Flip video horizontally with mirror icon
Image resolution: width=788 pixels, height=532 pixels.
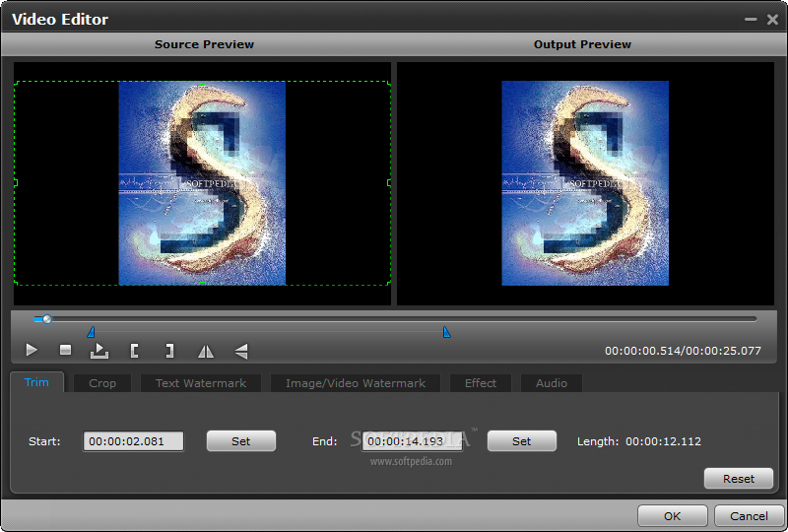point(206,351)
